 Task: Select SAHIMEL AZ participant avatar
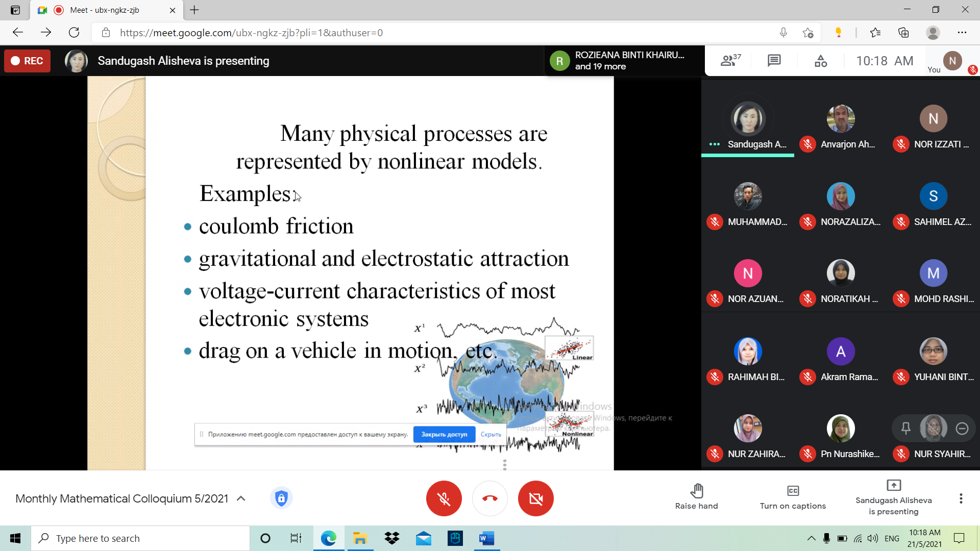click(933, 196)
